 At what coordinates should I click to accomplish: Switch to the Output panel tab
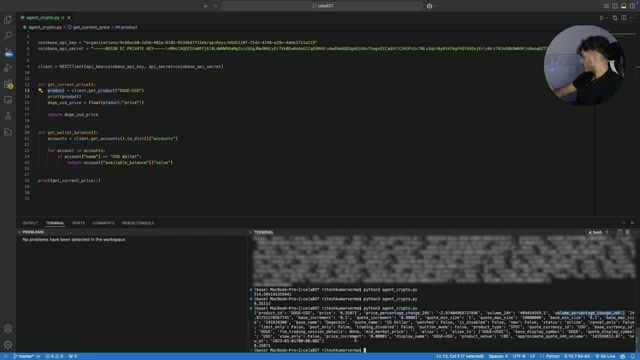[x=30, y=223]
